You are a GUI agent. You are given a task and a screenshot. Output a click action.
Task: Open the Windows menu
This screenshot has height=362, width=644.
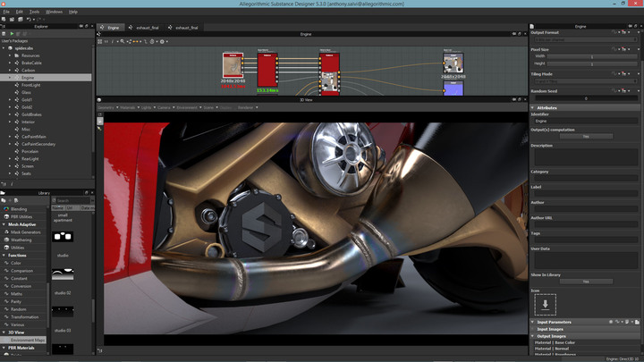tap(54, 12)
